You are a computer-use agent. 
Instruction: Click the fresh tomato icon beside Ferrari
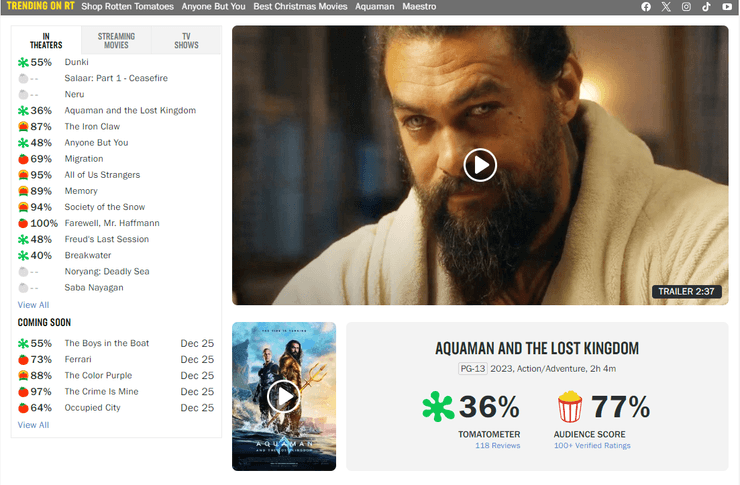[x=23, y=360]
